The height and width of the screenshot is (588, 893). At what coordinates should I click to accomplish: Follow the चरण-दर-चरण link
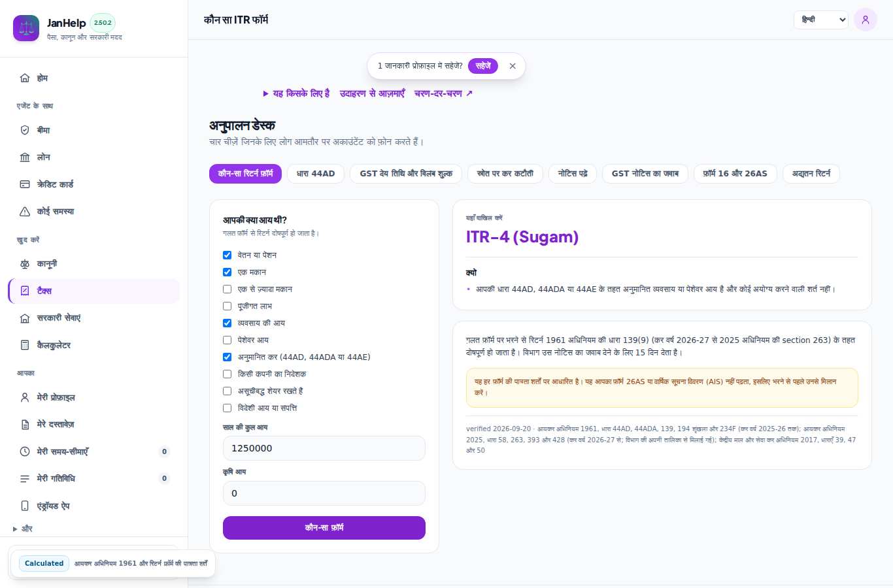coord(443,93)
